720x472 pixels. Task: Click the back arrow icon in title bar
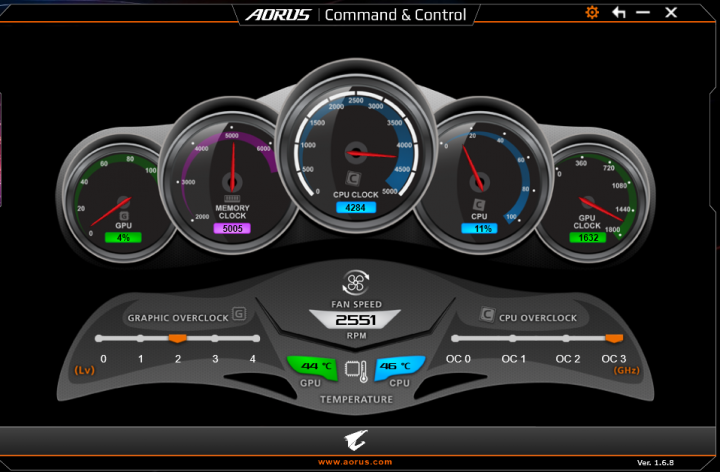619,12
